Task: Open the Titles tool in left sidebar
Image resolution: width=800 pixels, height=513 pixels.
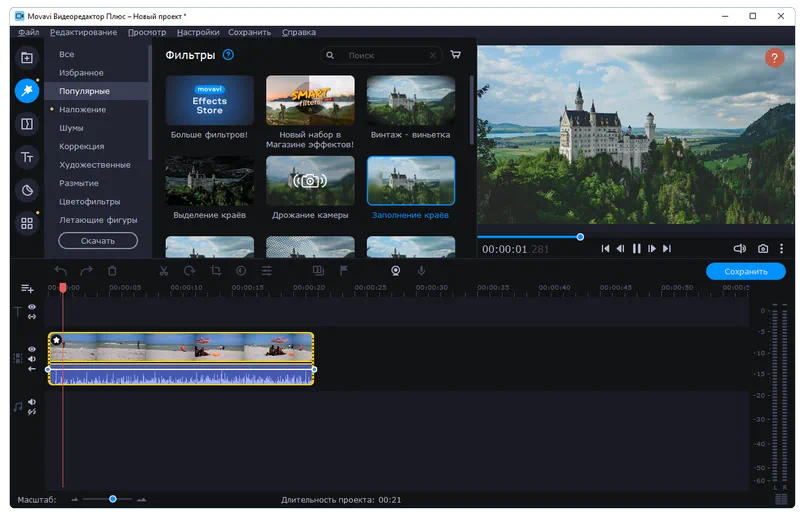Action: [27, 157]
